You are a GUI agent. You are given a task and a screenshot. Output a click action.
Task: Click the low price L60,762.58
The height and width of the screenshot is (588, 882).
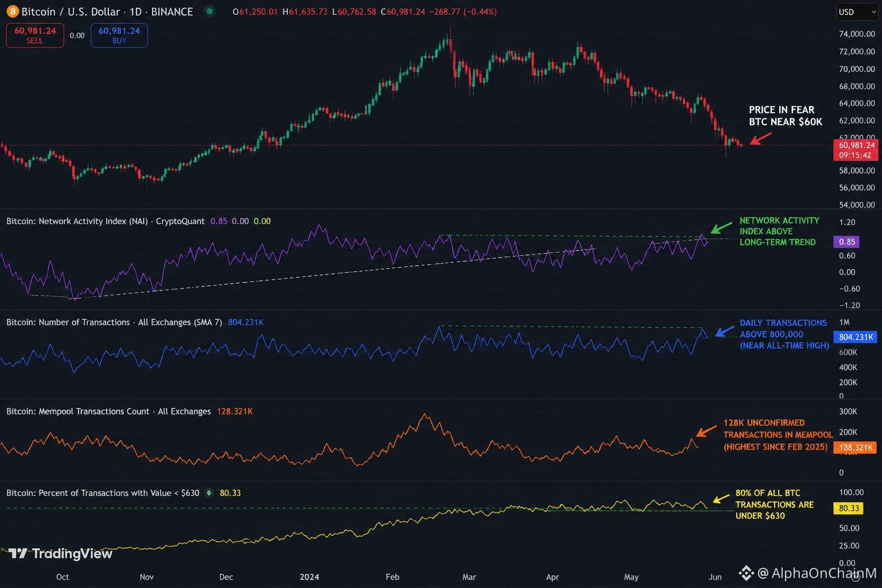pos(354,11)
